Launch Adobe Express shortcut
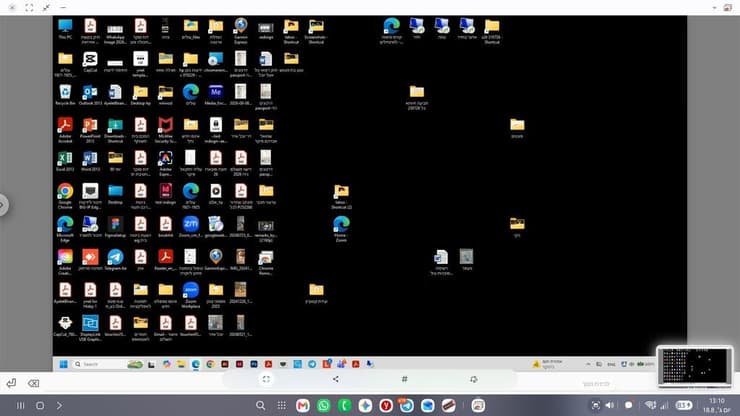Image resolution: width=740 pixels, height=416 pixels. [166, 163]
